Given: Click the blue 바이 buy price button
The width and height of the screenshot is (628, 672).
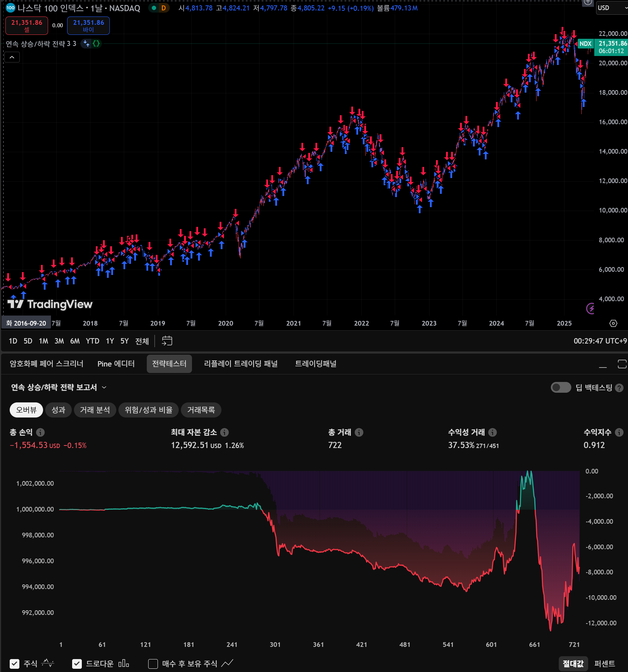Looking at the screenshot, I should 88,25.
